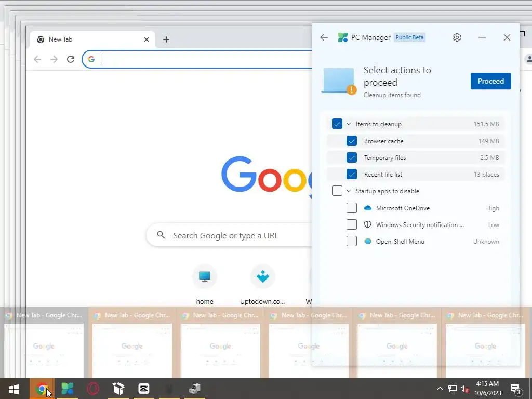This screenshot has height=399, width=532.
Task: Click the muted volume tray icon
Action: coord(464,389)
